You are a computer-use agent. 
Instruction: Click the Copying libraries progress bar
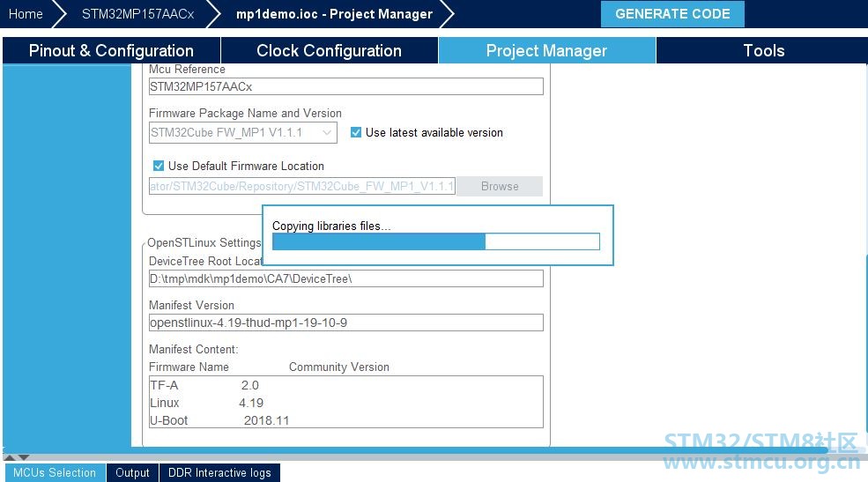click(x=436, y=241)
